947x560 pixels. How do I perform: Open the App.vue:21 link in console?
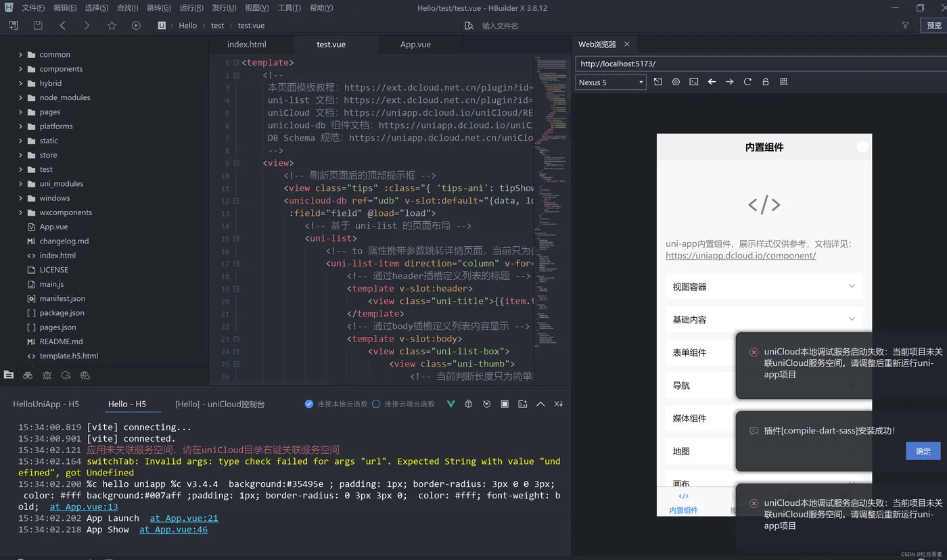pyautogui.click(x=184, y=518)
